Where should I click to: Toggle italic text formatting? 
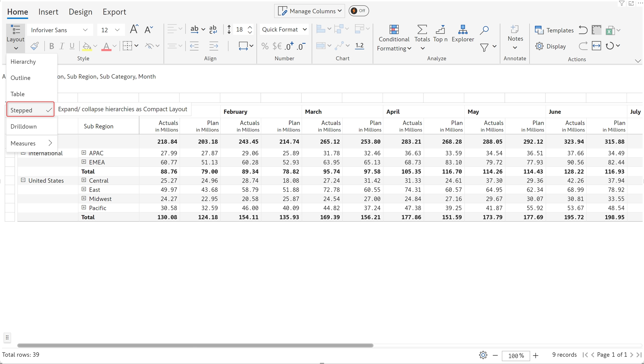62,46
